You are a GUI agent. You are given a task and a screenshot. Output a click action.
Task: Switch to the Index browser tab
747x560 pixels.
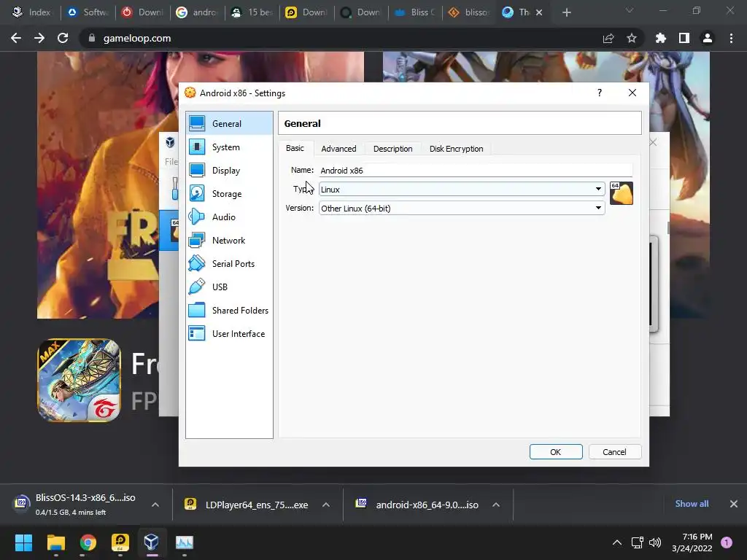point(31,12)
